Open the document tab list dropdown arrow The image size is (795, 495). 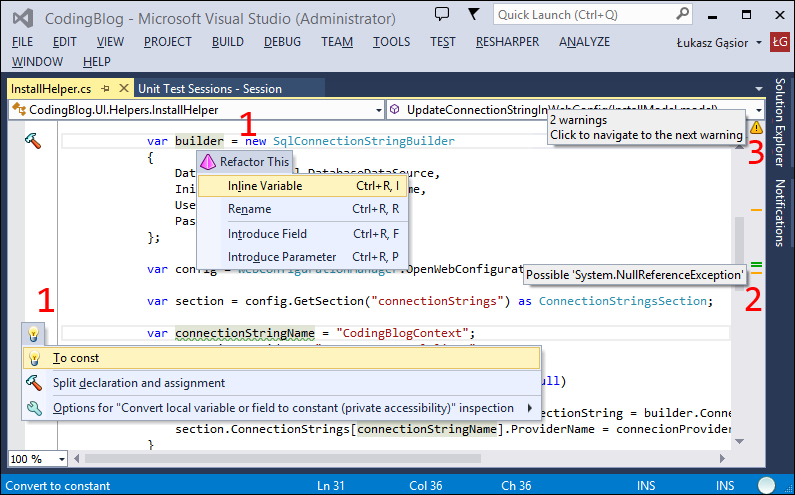[x=758, y=89]
